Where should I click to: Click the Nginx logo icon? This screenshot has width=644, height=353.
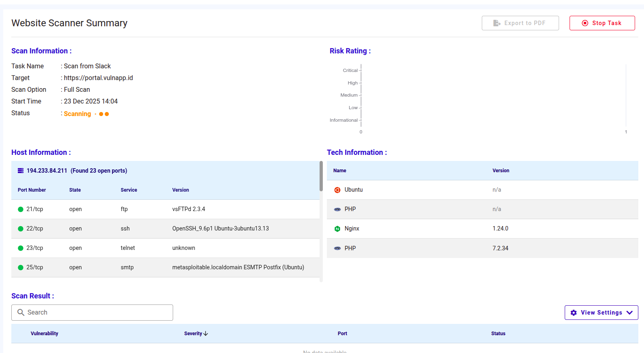coord(337,229)
